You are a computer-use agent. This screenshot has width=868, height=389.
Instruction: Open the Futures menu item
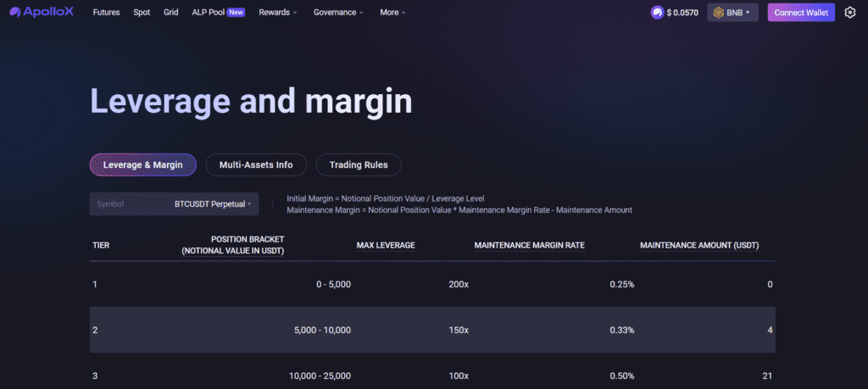point(106,12)
